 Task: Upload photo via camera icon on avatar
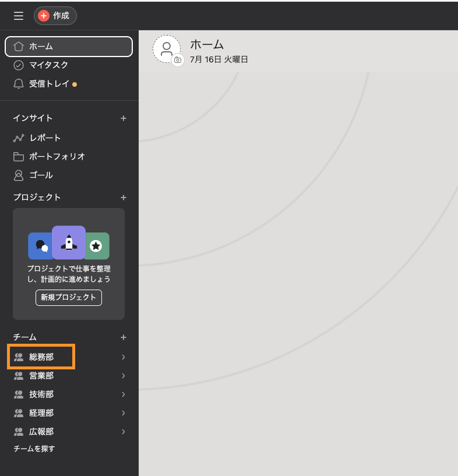pyautogui.click(x=178, y=59)
